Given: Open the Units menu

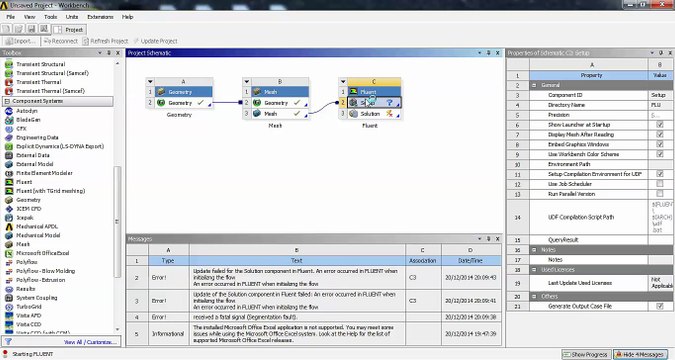Looking at the screenshot, I should pyautogui.click(x=72, y=17).
